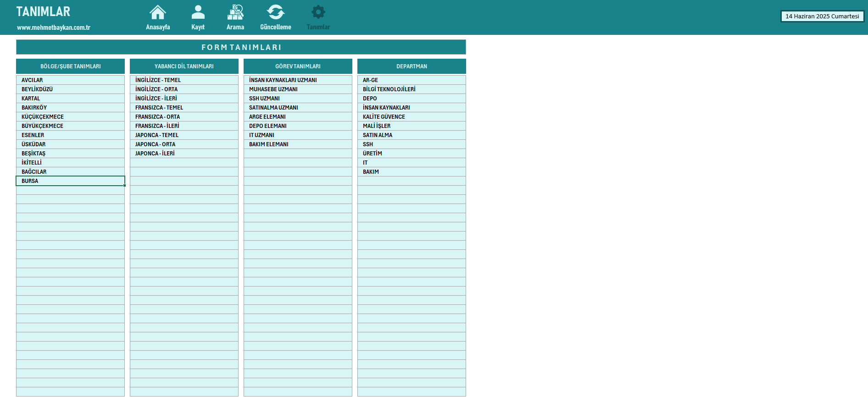Select the MUHASEBE UZMANI cell
This screenshot has height=397, width=868.
pos(298,89)
